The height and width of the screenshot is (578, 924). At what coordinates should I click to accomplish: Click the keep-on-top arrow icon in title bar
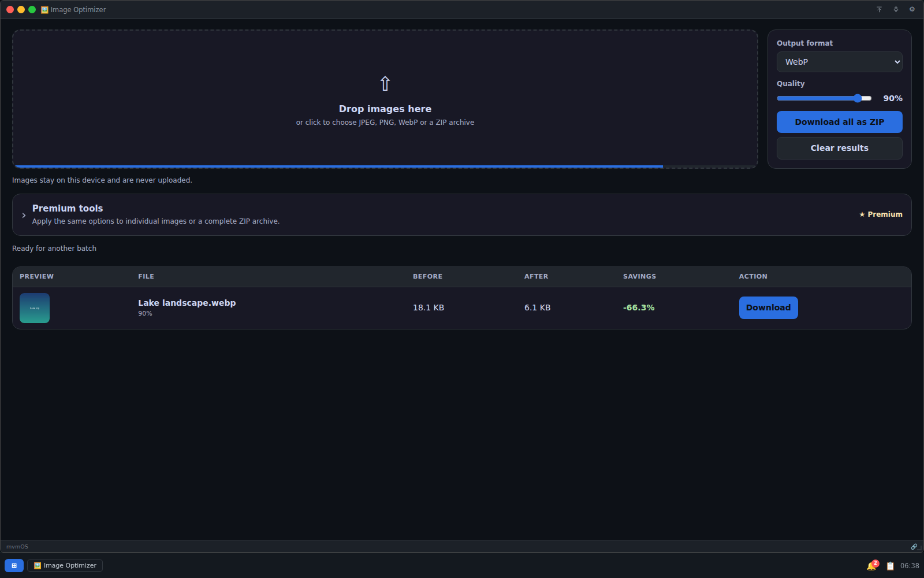[879, 9]
